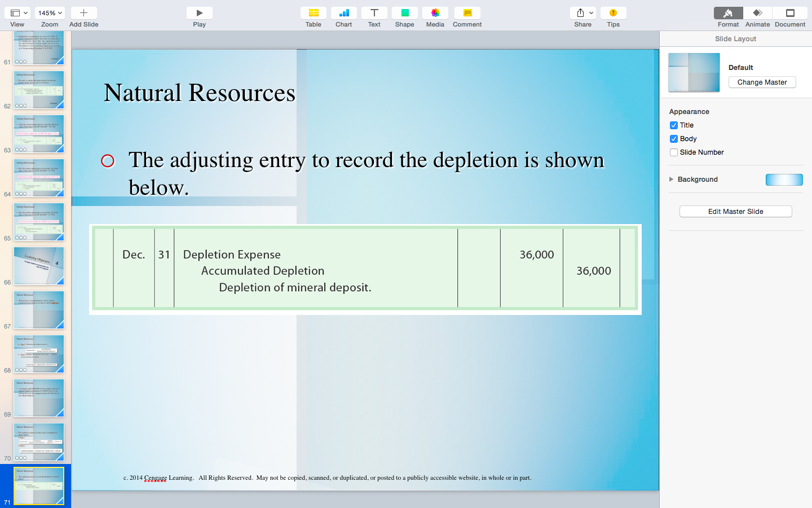Select slide 71 thumbnail in navigator
Screen dimensions: 812x508
pos(39,486)
